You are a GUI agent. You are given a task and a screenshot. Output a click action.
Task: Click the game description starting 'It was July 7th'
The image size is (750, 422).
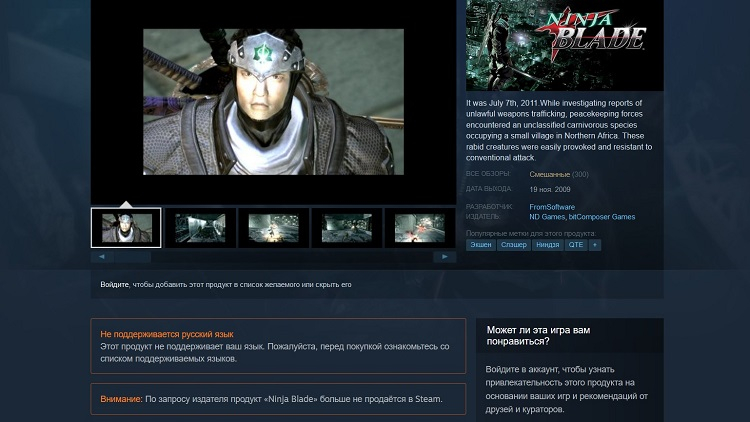pyautogui.click(x=559, y=130)
